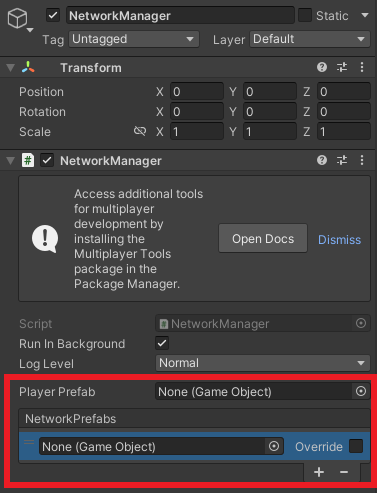Click Rotation X value field
The image size is (377, 493).
pos(197,111)
